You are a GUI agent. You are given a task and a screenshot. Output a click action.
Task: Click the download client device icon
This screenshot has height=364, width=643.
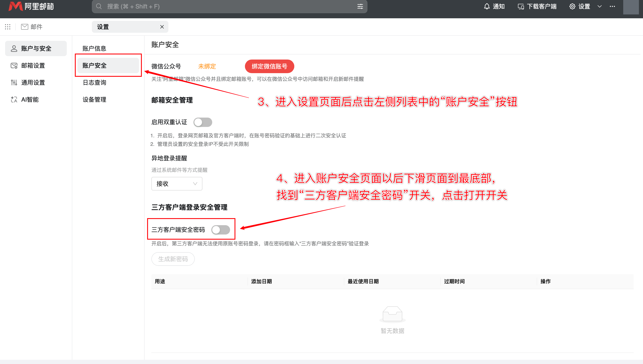(x=521, y=7)
